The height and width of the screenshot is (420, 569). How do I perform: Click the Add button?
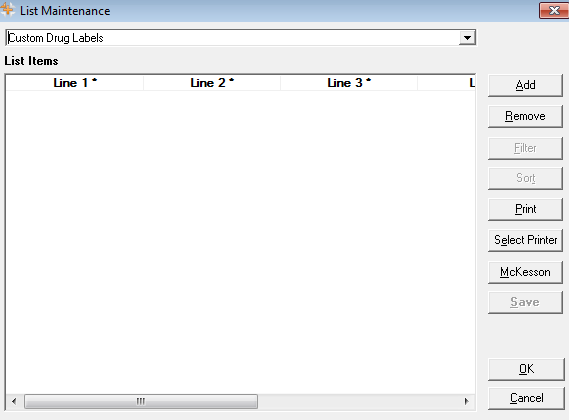[525, 85]
